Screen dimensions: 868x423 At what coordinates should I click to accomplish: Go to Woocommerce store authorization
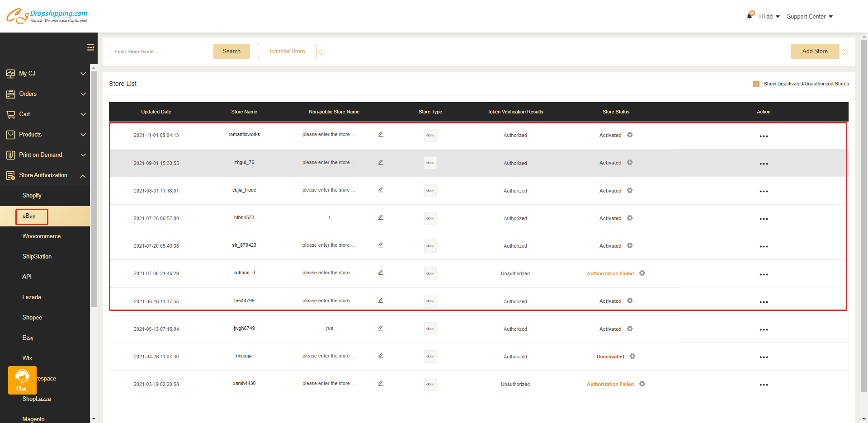point(42,236)
